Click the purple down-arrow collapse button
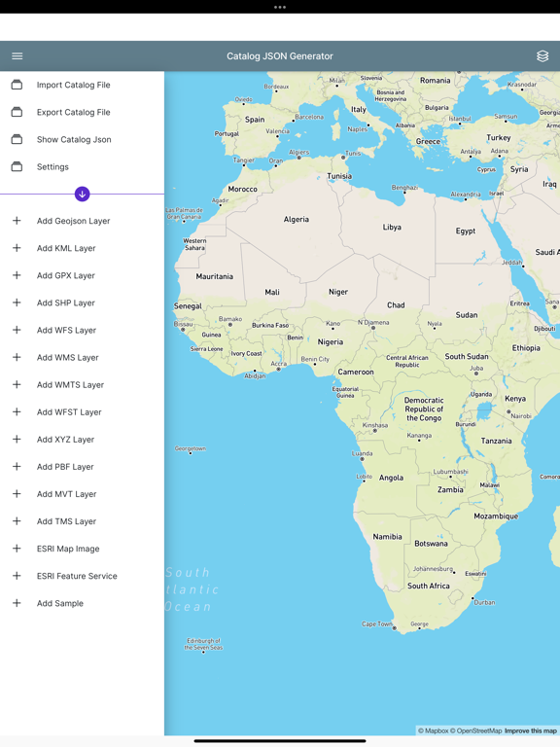560x747 pixels. pos(82,194)
